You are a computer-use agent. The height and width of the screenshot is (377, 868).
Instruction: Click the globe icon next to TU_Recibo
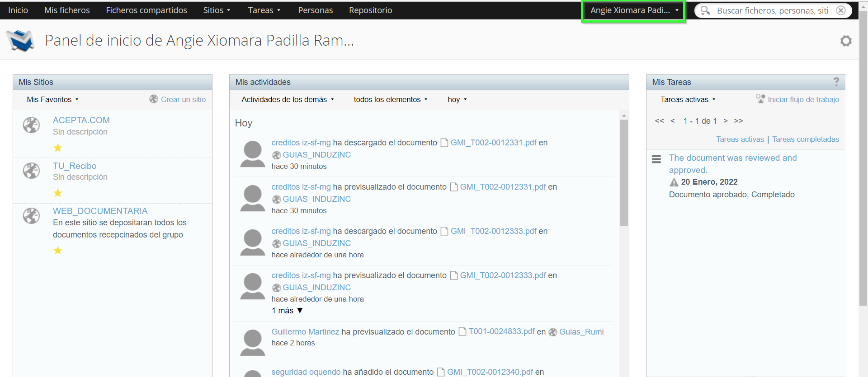[32, 171]
